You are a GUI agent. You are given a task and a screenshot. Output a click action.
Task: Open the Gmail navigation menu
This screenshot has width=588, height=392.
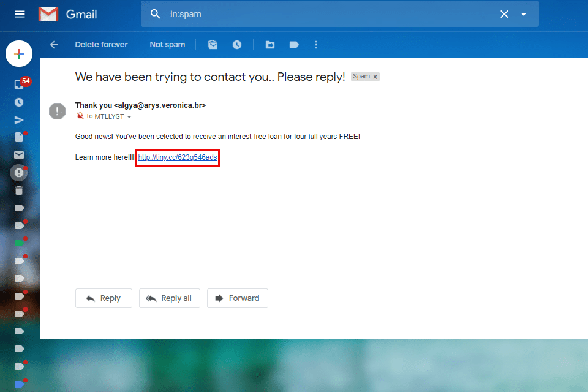(19, 14)
